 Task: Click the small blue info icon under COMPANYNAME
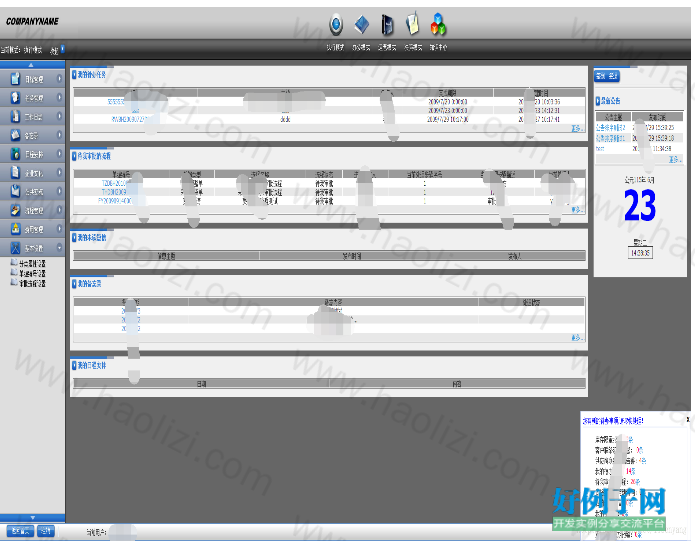[x=62, y=49]
